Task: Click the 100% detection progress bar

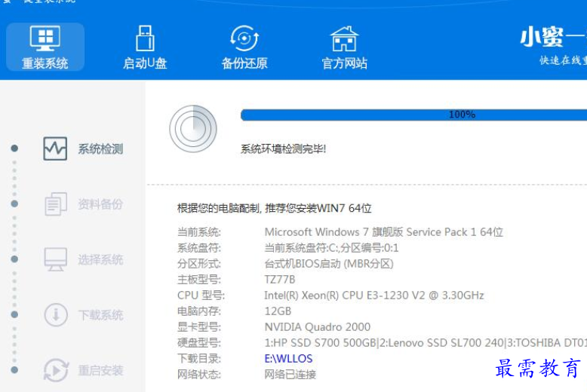Action: pyautogui.click(x=413, y=115)
